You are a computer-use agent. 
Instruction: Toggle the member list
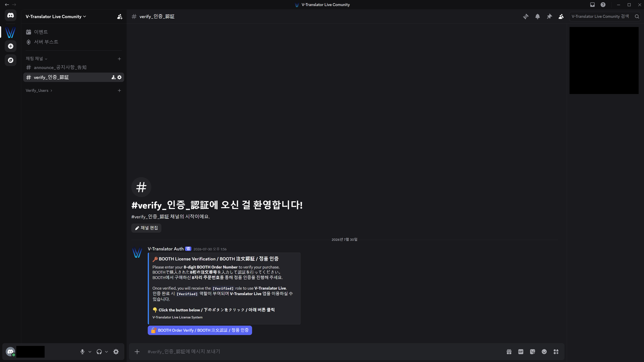coord(561,16)
